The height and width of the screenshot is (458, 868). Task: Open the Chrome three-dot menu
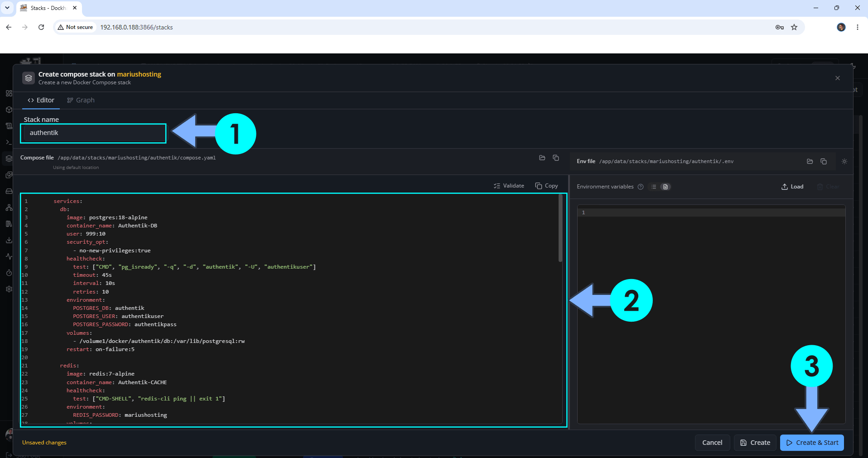(858, 27)
